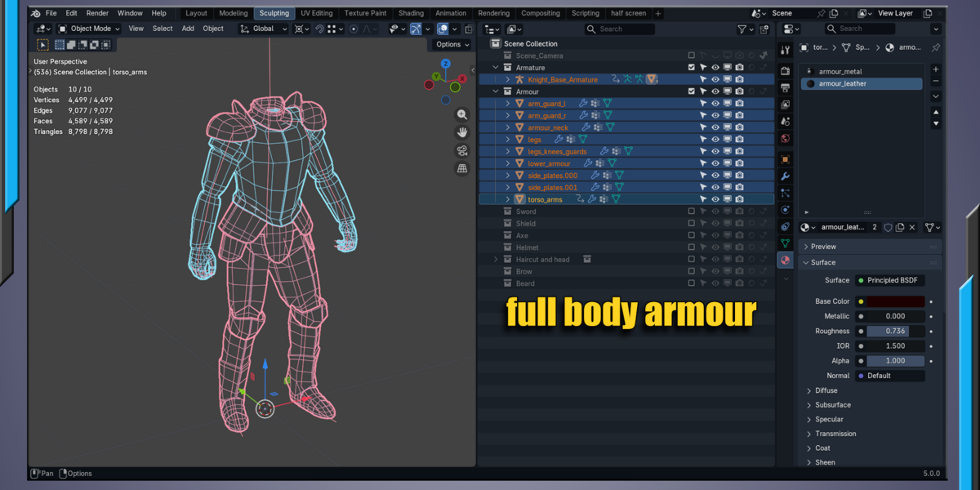
Task: Click the Principled BSDF surface button
Action: click(x=890, y=280)
